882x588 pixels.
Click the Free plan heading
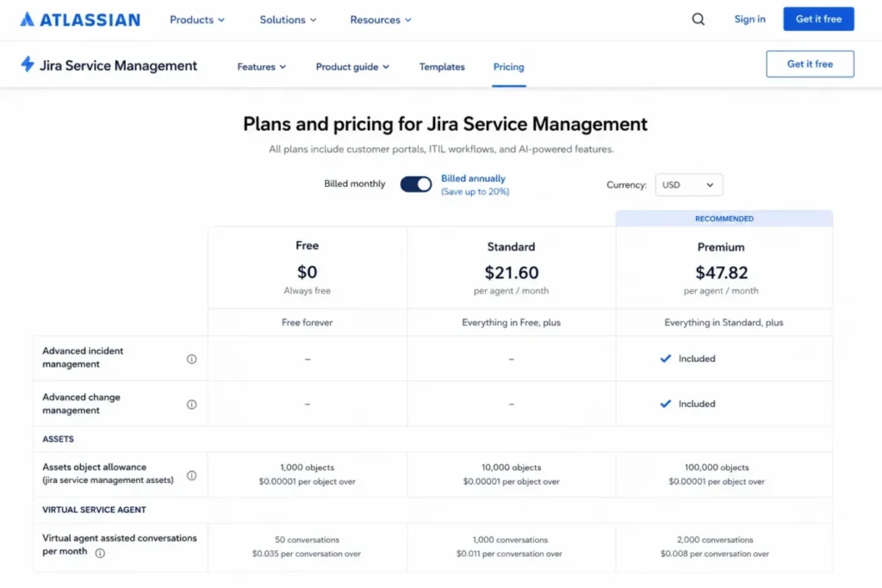click(x=307, y=245)
